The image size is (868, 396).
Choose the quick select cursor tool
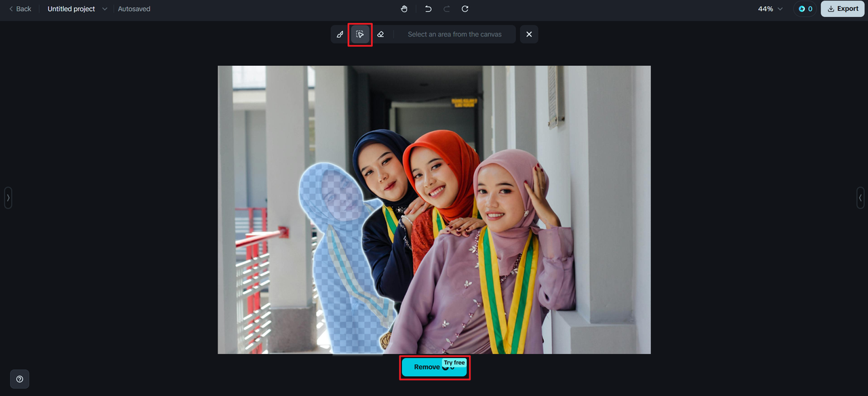[x=360, y=34]
